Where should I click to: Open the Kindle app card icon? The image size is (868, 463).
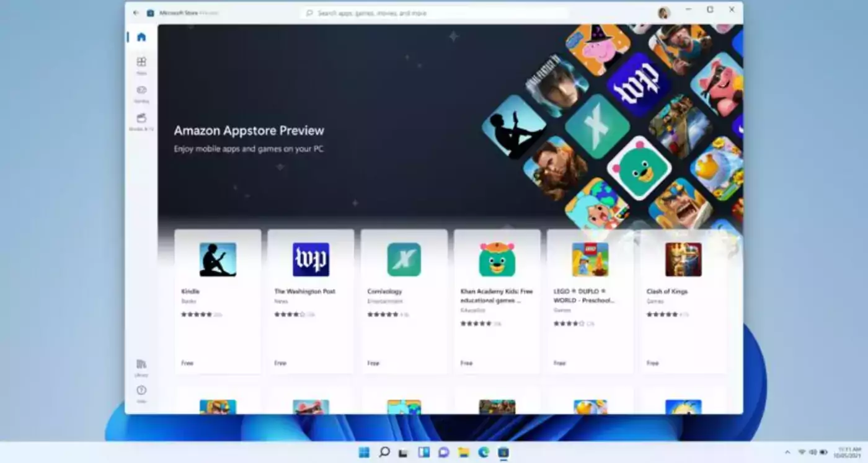(x=218, y=259)
